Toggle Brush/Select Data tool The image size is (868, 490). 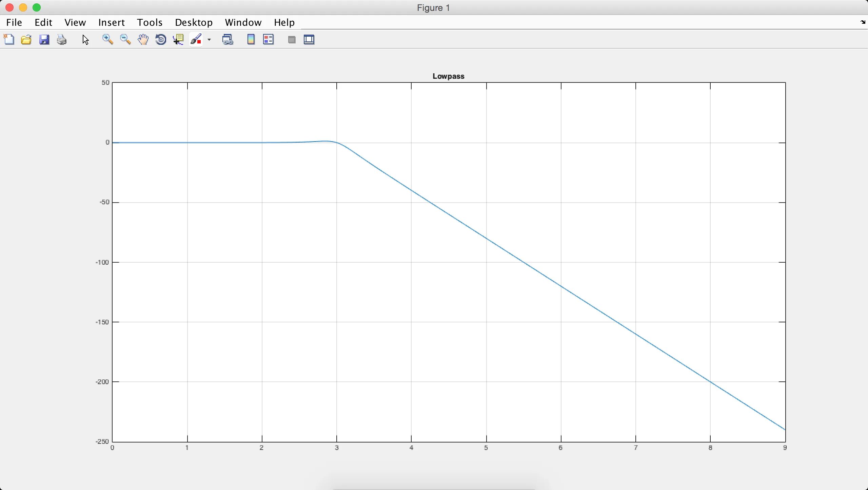[x=196, y=40]
